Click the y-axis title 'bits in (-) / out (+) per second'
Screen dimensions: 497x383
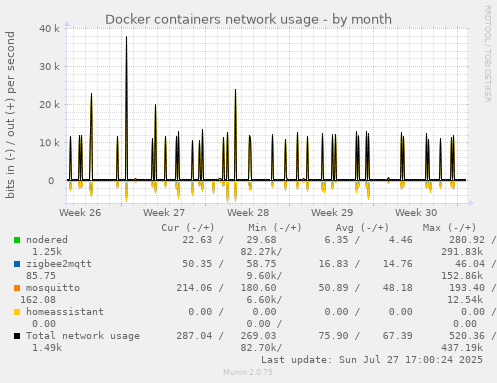coord(10,115)
